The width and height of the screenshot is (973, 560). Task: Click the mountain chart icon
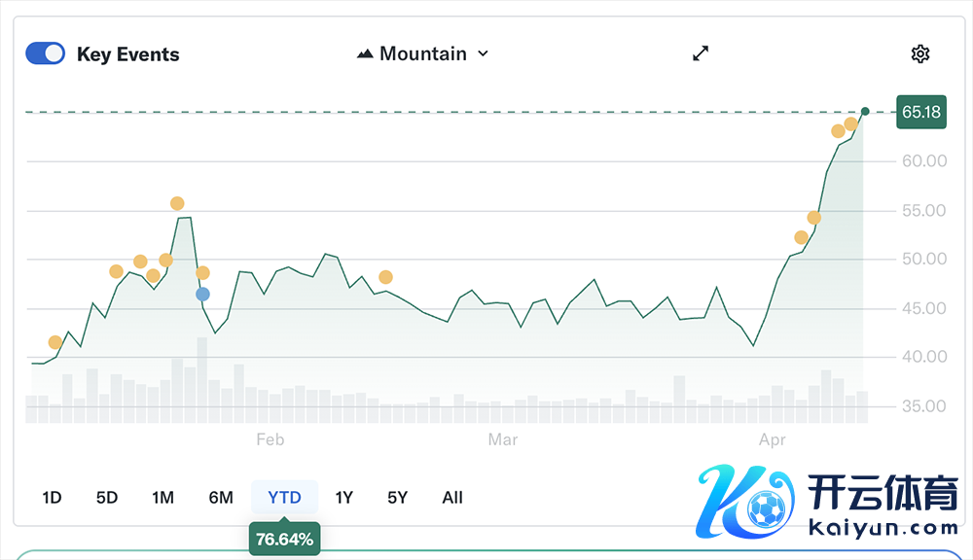click(x=365, y=53)
